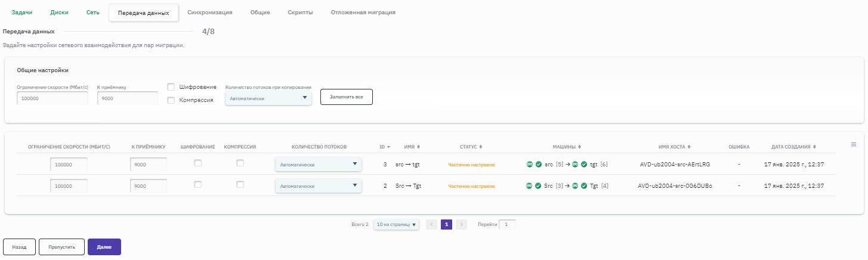Open the 10 на странице page size dropdown
Screen dimensions: 868x260
point(396,225)
